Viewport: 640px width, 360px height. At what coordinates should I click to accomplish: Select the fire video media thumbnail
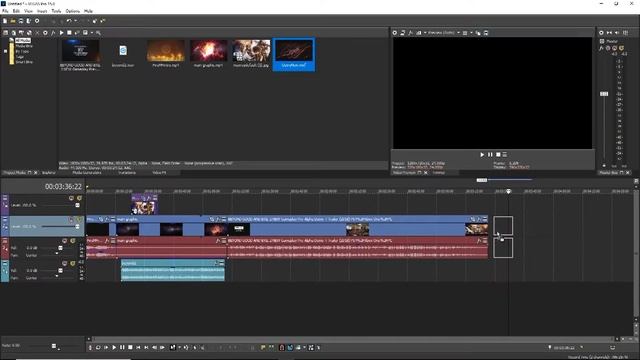click(x=166, y=51)
